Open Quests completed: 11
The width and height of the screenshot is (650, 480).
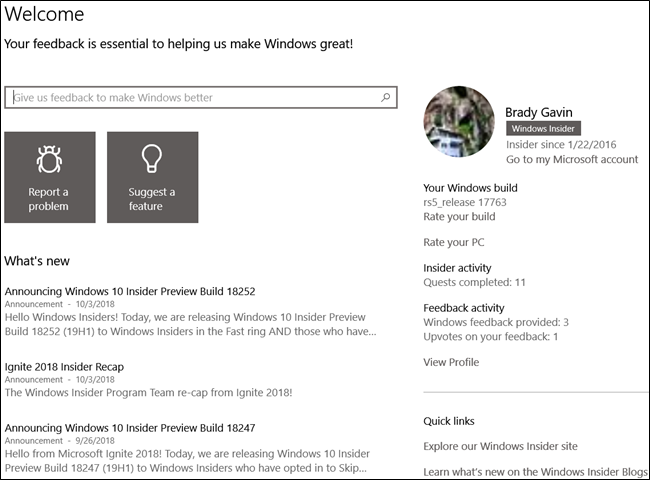coord(474,282)
